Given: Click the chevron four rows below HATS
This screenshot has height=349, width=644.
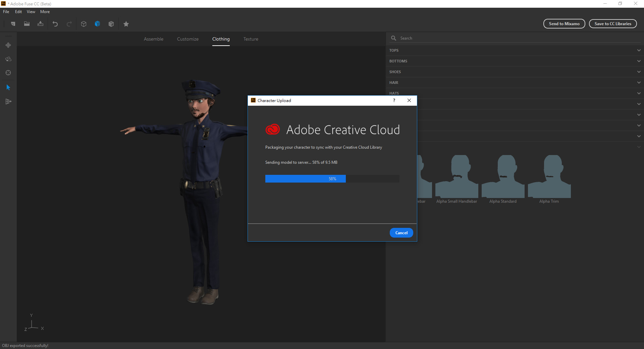Looking at the screenshot, I should 639,136.
